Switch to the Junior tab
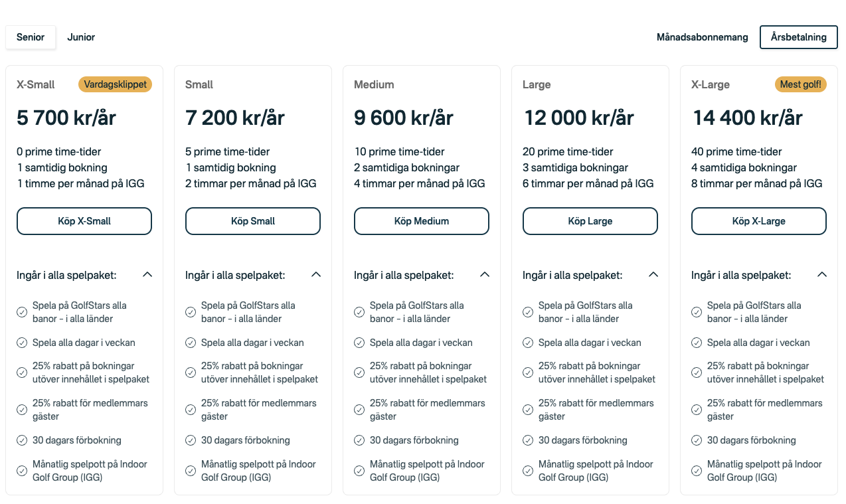 pyautogui.click(x=81, y=37)
